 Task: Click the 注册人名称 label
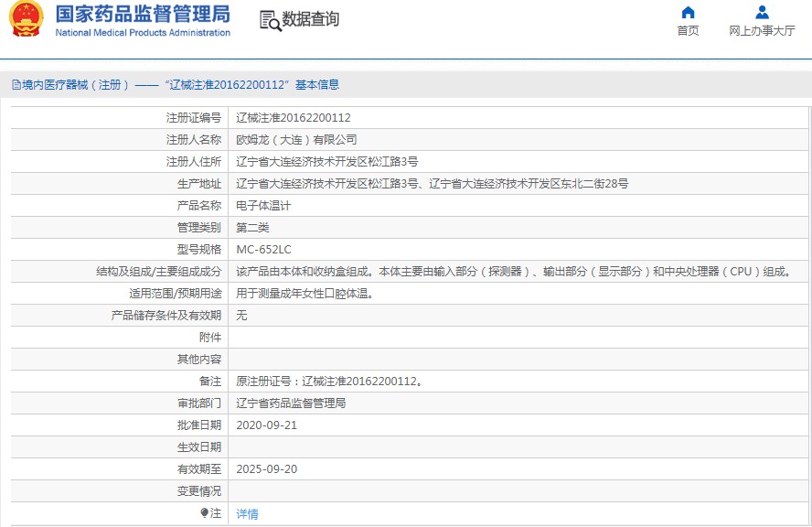pos(194,140)
